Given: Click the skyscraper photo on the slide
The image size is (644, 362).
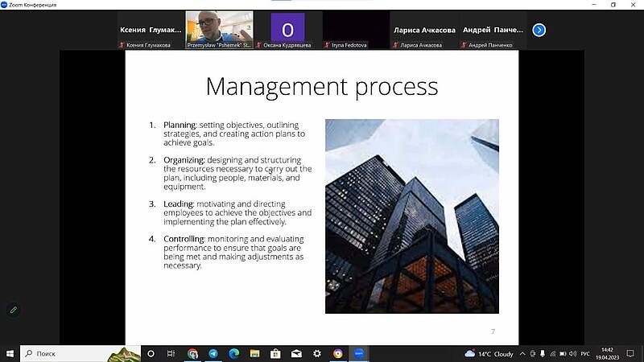Looking at the screenshot, I should tap(412, 216).
